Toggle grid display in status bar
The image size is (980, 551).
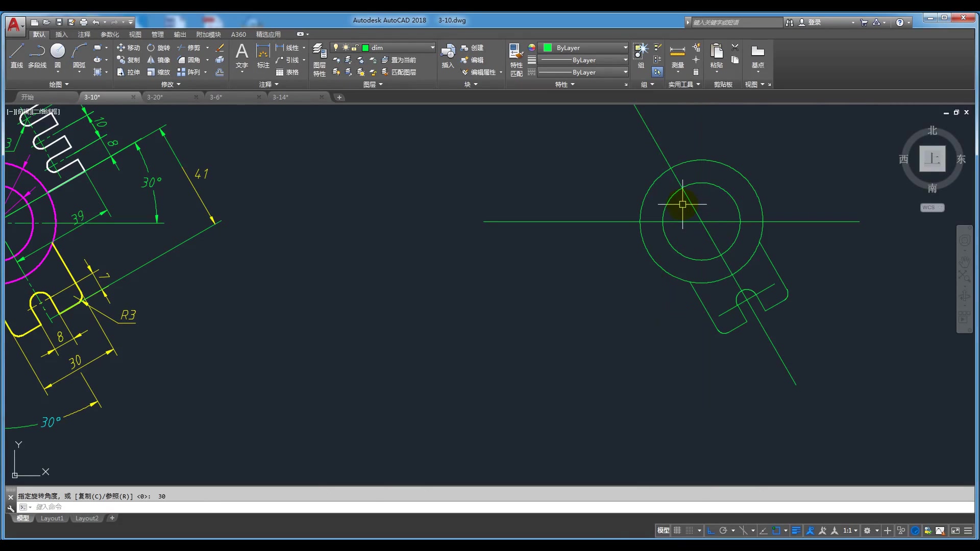[x=677, y=531]
